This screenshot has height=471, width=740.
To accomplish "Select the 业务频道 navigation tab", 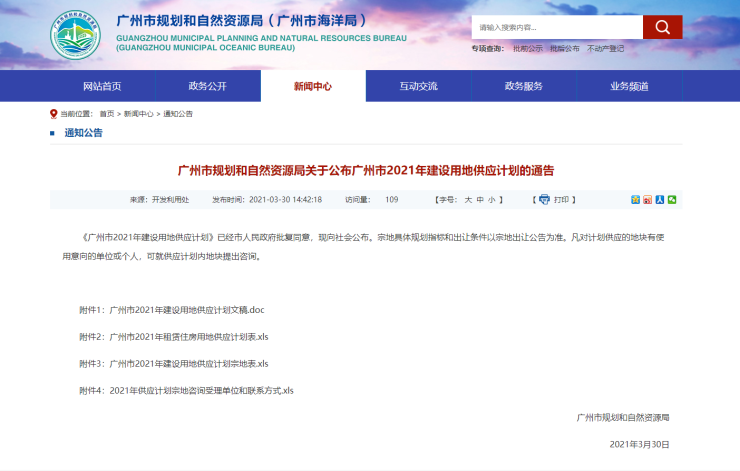I will pyautogui.click(x=629, y=86).
